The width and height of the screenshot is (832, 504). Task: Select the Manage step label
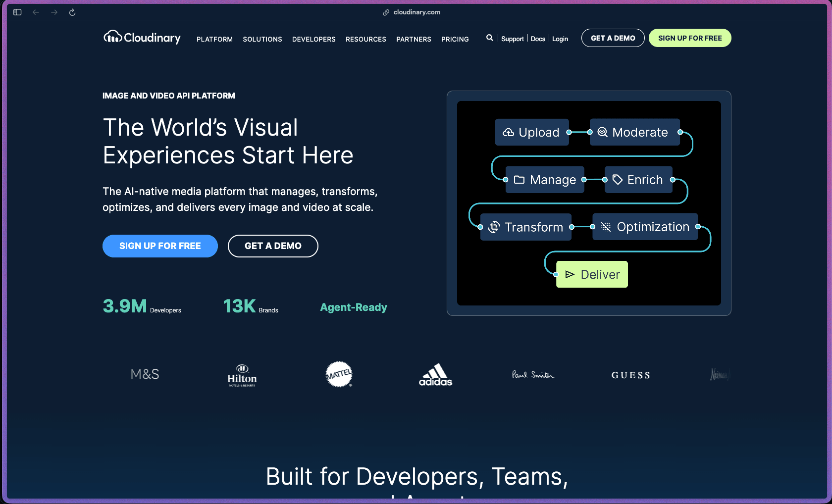coord(553,180)
